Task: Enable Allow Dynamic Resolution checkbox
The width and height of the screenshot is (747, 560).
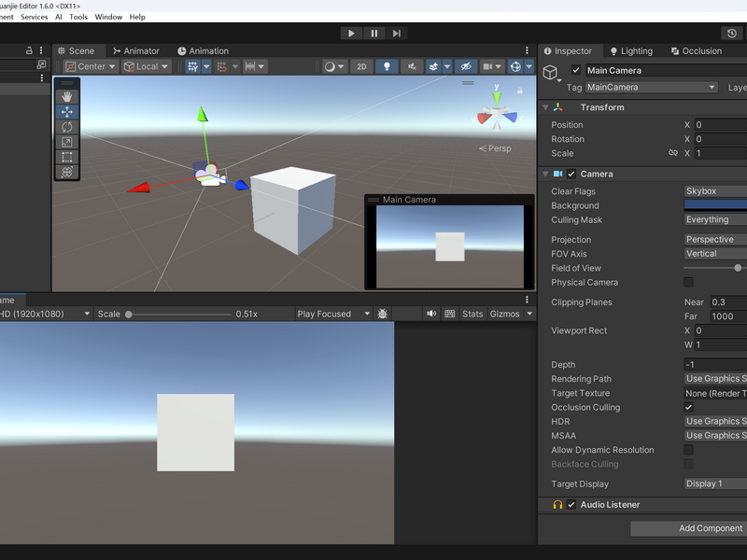Action: [688, 450]
